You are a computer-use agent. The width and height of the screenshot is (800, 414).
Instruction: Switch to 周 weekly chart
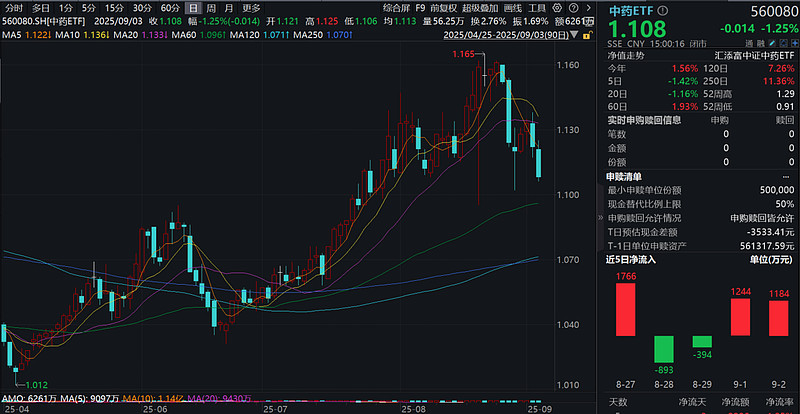pyautogui.click(x=211, y=8)
